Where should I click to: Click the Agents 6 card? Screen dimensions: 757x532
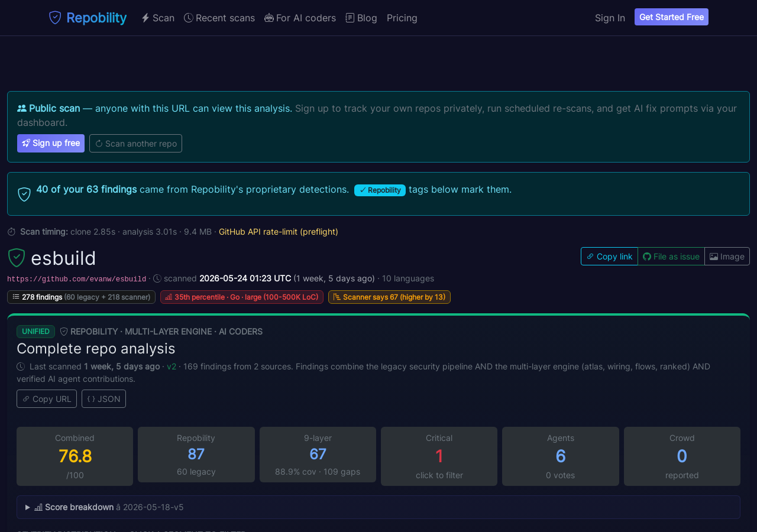tap(561, 456)
